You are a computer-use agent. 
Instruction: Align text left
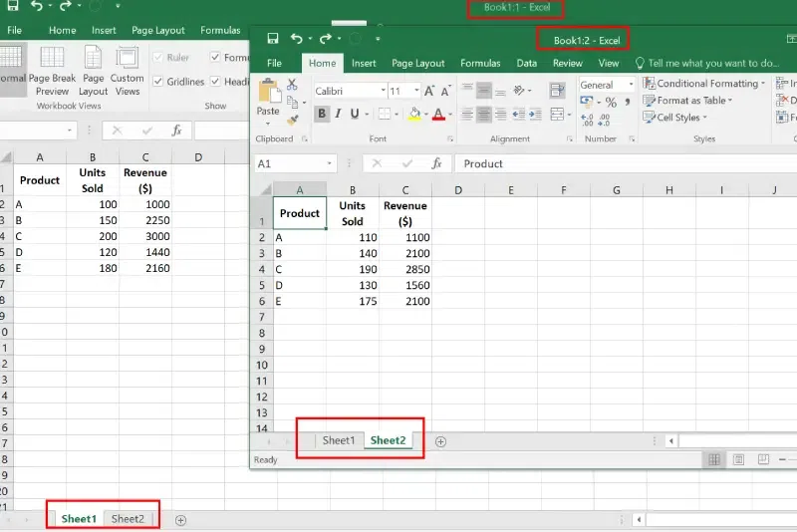coord(467,115)
